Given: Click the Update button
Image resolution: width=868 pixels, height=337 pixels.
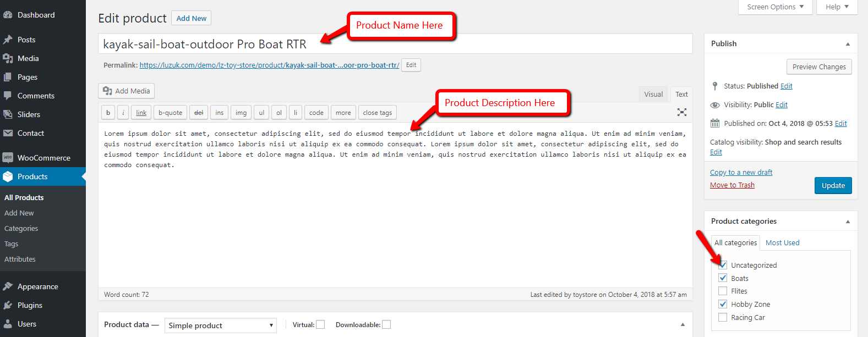Looking at the screenshot, I should [x=833, y=185].
